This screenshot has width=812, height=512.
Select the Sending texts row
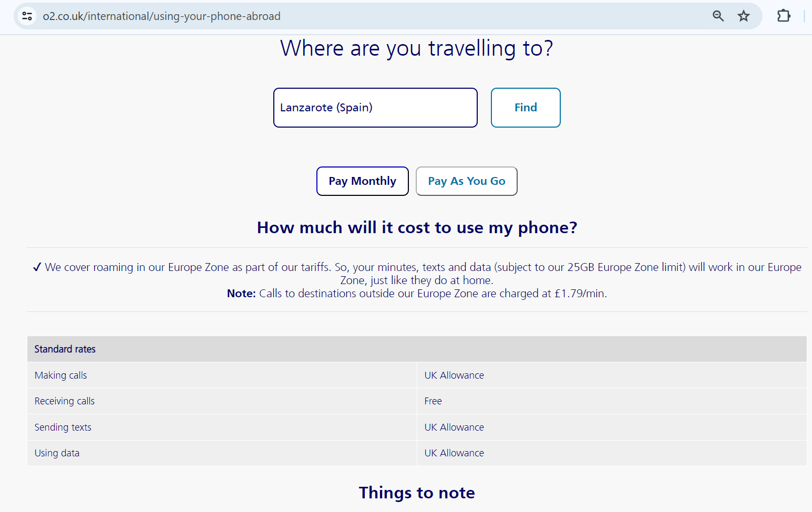(63, 427)
